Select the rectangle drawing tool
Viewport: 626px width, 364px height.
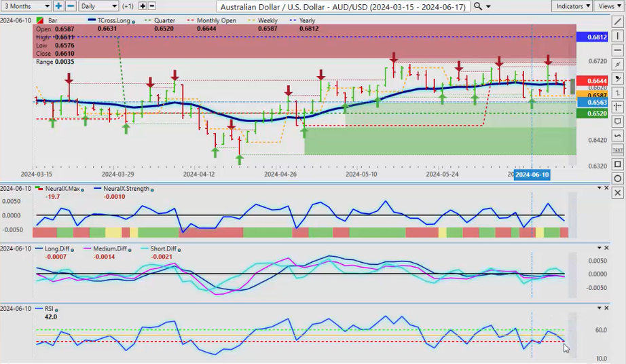pyautogui.click(x=617, y=164)
